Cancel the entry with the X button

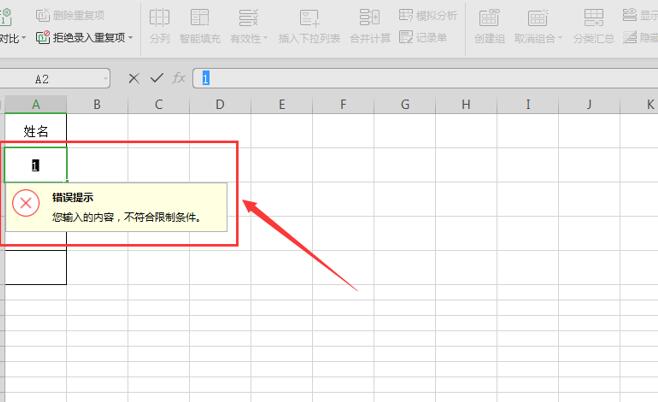click(134, 78)
